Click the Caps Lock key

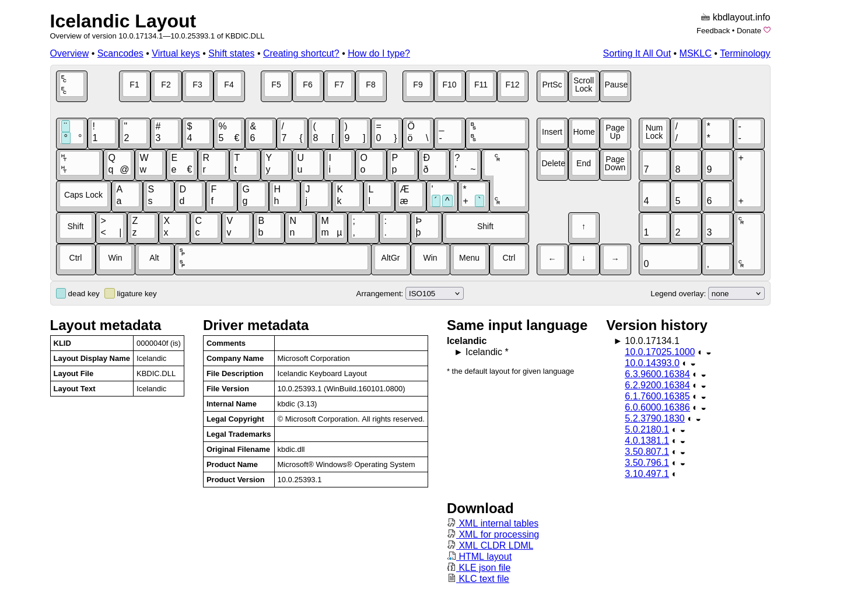click(x=83, y=195)
